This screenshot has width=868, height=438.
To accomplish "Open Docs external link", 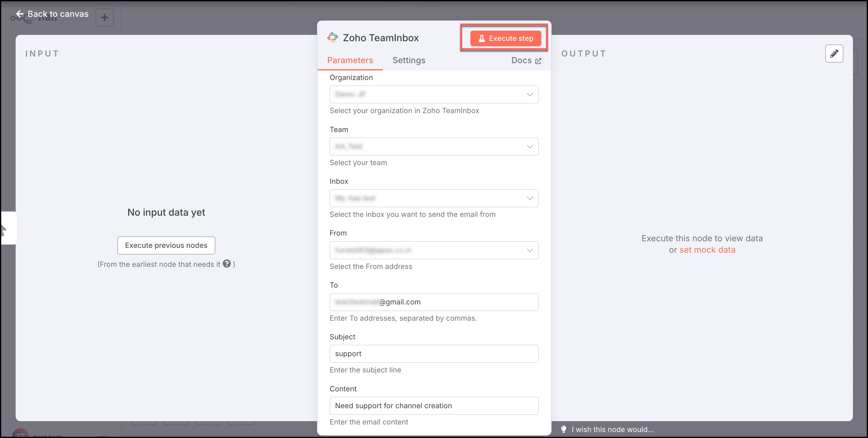I will pyautogui.click(x=526, y=60).
